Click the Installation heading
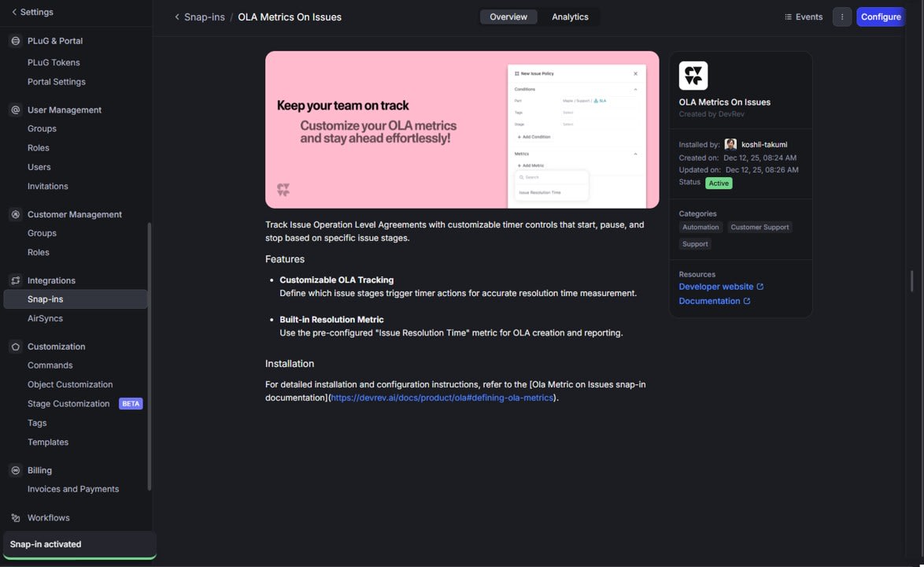This screenshot has height=567, width=924. coord(290,364)
